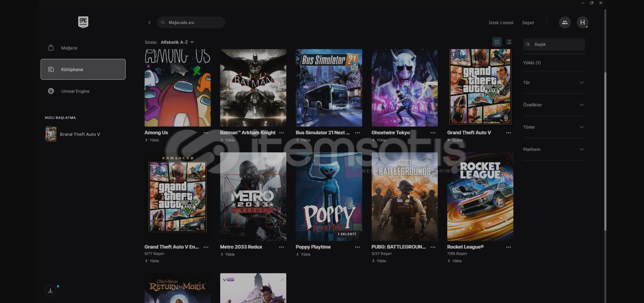
Task: Open Bus Simulator 21 cover
Action: pos(329,88)
